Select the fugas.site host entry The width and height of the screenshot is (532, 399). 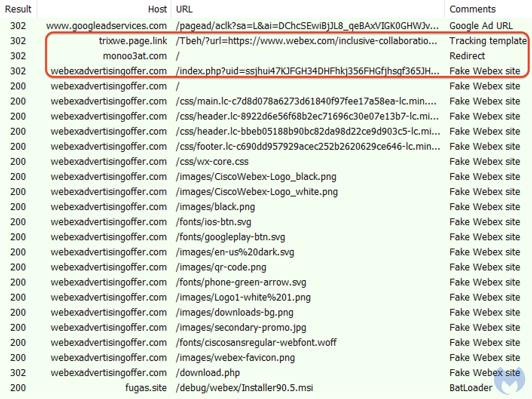(x=146, y=388)
